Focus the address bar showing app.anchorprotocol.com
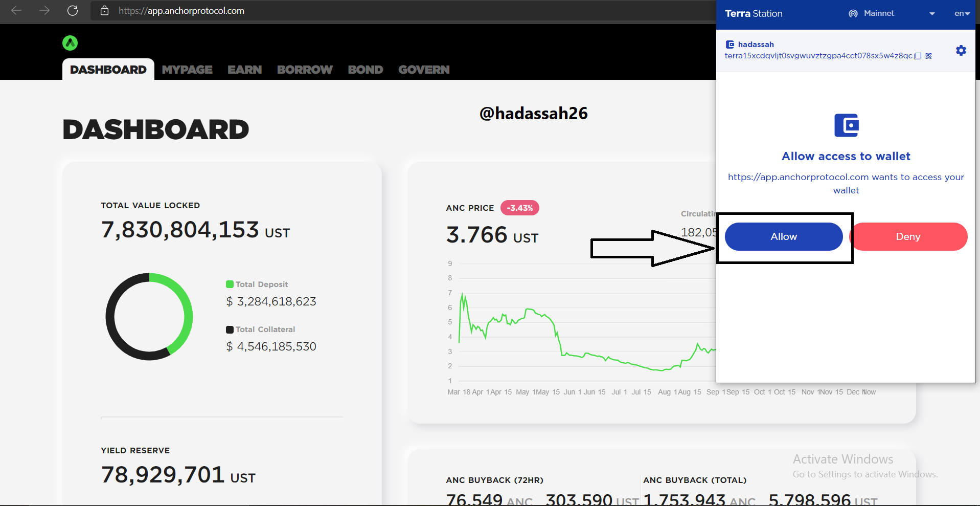 tap(403, 11)
